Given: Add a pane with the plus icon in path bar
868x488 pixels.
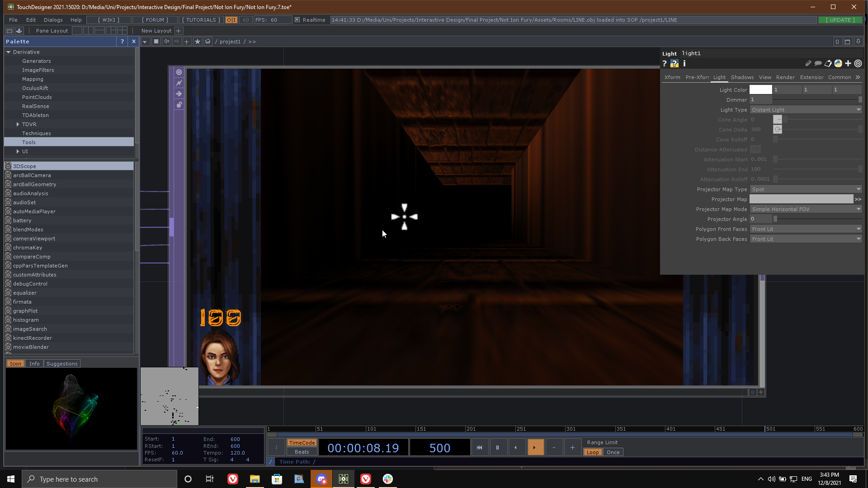Looking at the screenshot, I should click(x=187, y=42).
